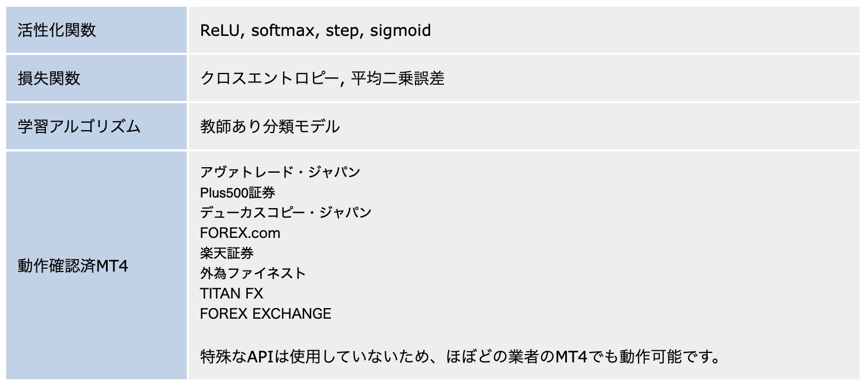Click the 外為ファイネスト entry
Viewport: 868px width, 386px height.
coord(253,273)
